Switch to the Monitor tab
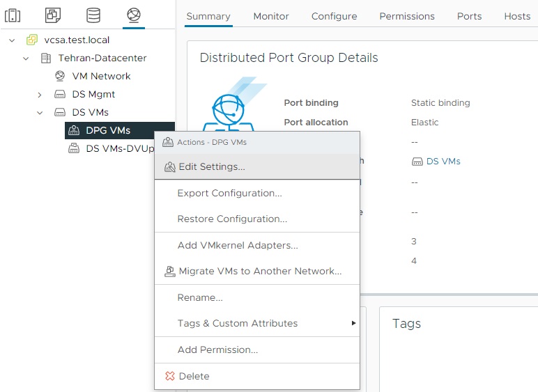Viewport: 538px width, 392px height. tap(271, 16)
